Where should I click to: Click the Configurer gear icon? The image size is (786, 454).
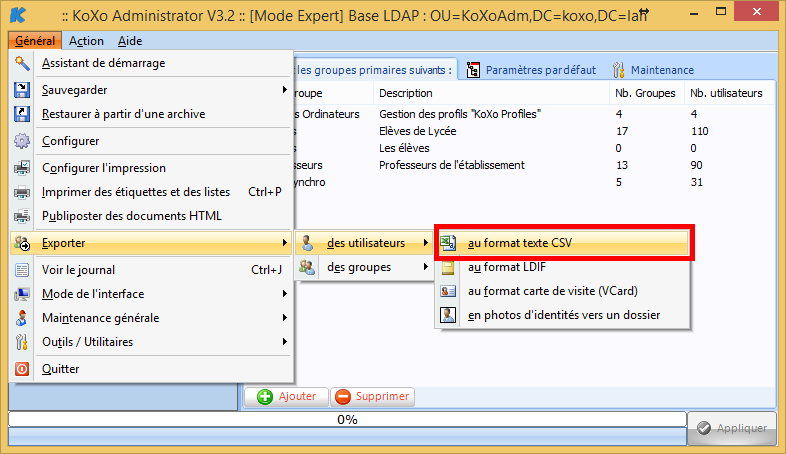point(22,141)
